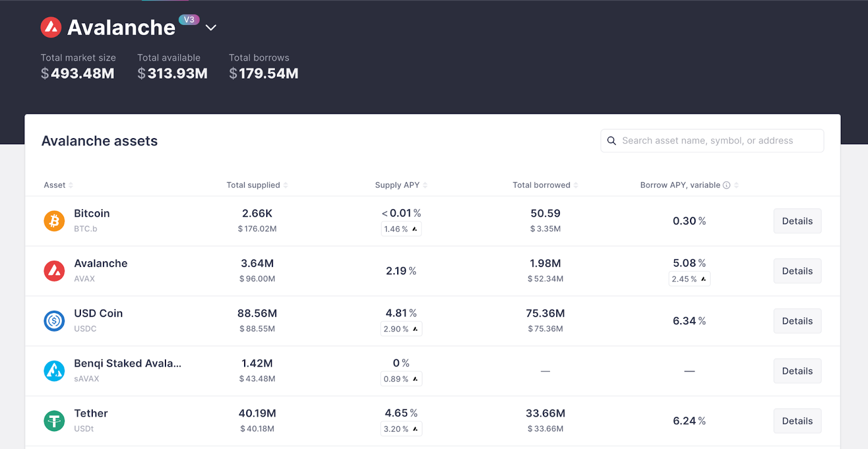Click the Benqi Staked Avalanche icon

point(54,371)
